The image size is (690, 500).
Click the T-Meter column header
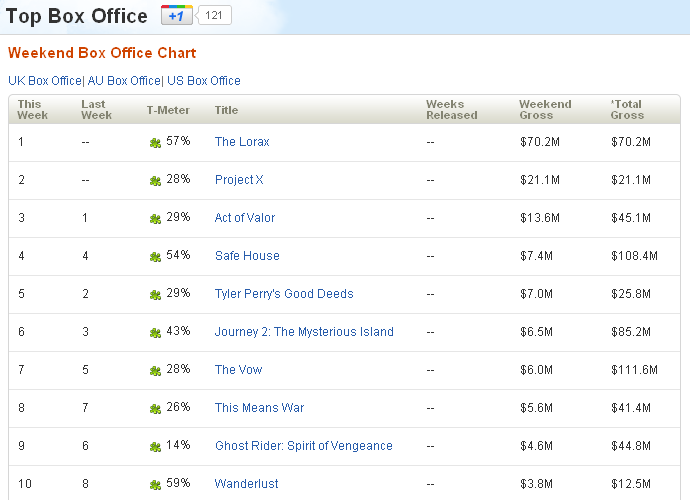(168, 110)
